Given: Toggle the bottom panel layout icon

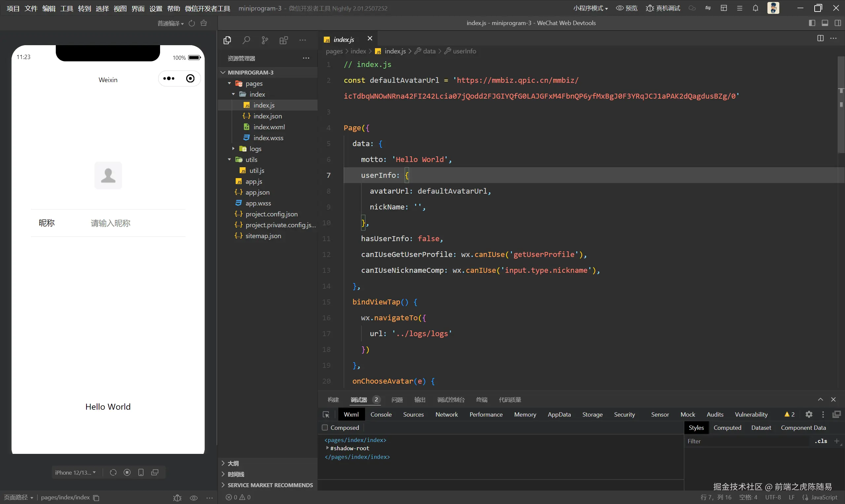Looking at the screenshot, I should coord(825,23).
